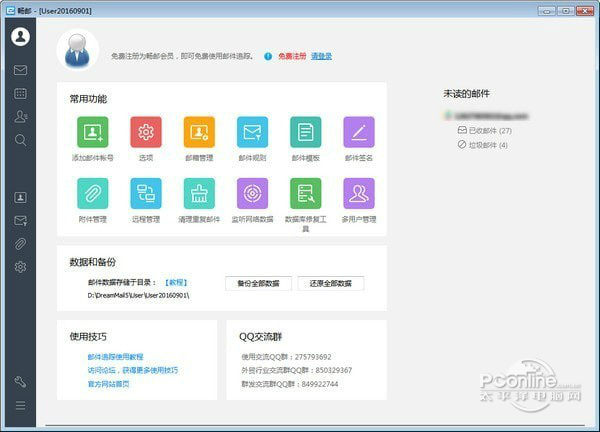This screenshot has width=600, height=432.
Task: Select the 已收邮件 (27) folder
Action: [484, 130]
